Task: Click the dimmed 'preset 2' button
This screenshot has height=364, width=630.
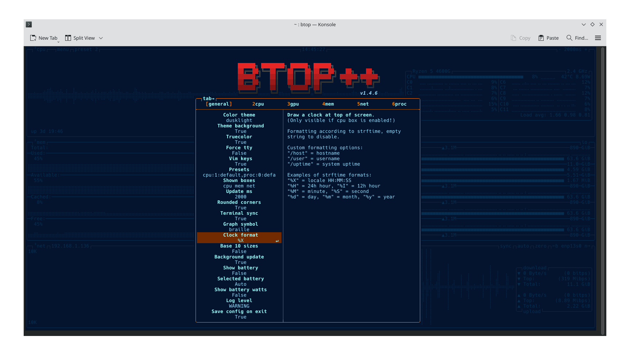Action: (86, 50)
